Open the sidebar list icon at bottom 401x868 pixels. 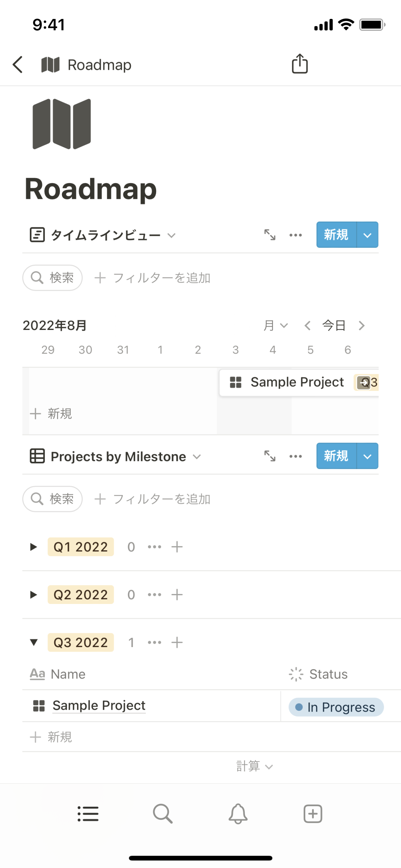click(x=88, y=814)
